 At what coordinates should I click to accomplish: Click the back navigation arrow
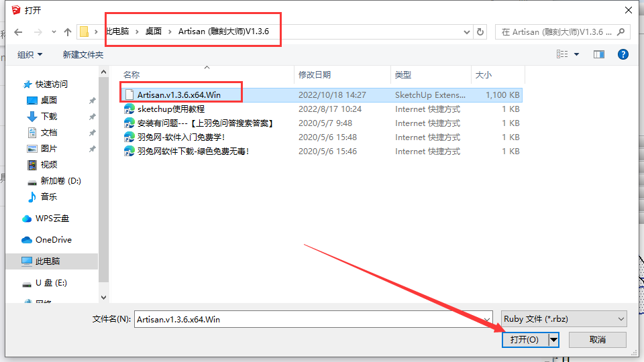[18, 32]
